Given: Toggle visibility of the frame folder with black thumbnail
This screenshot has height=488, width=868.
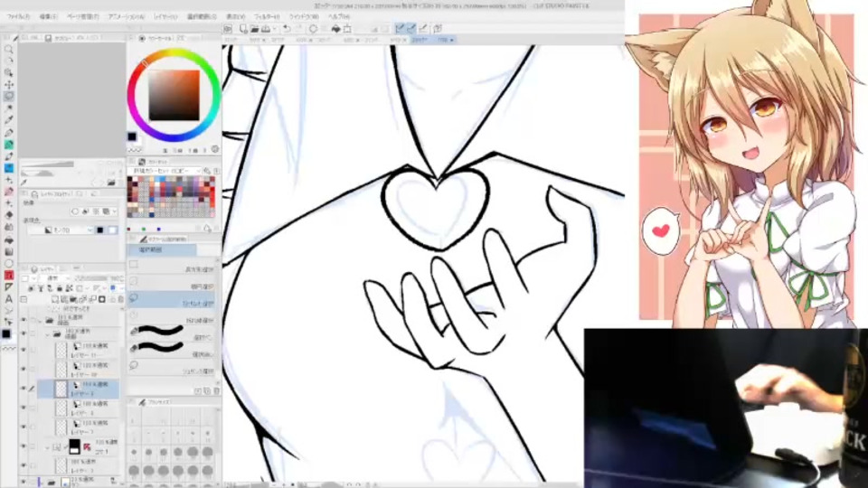Looking at the screenshot, I should (24, 446).
